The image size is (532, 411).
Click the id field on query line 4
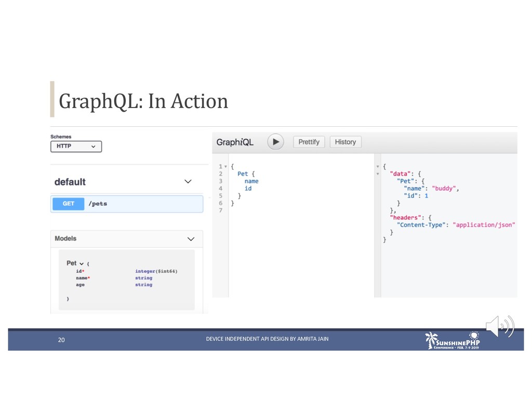(x=248, y=189)
